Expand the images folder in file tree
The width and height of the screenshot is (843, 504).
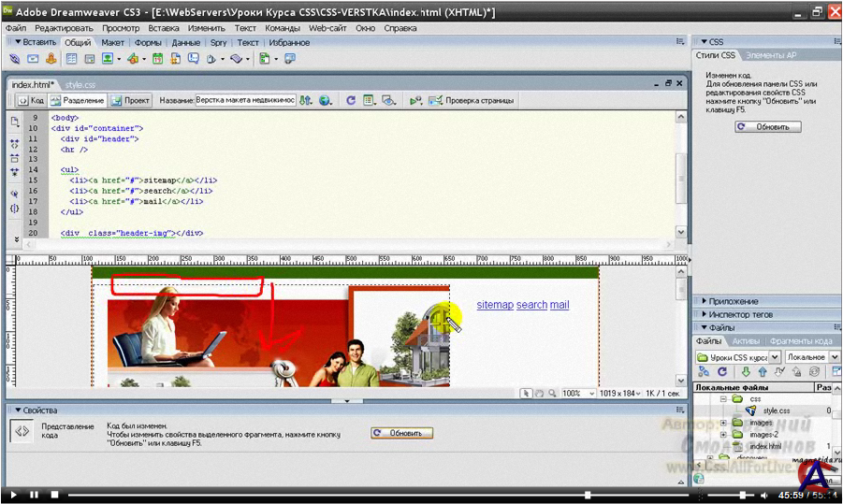pyautogui.click(x=723, y=423)
